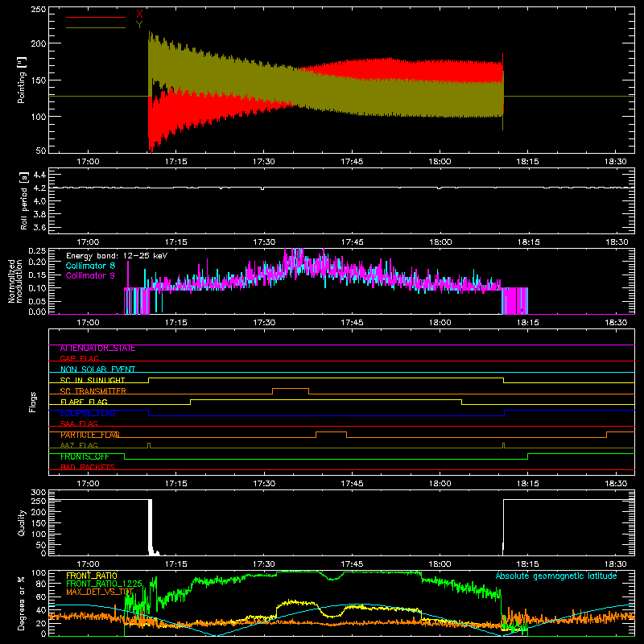
Task: Click the 0.15 tick on modulation axis
Action: (38, 275)
